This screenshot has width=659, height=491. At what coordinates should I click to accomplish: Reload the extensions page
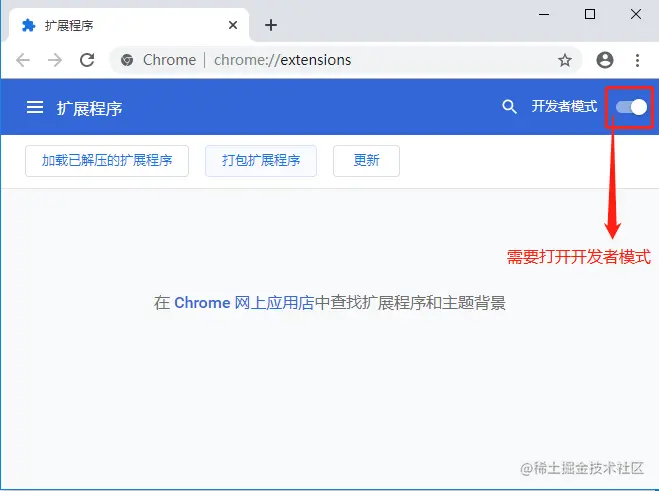click(87, 60)
